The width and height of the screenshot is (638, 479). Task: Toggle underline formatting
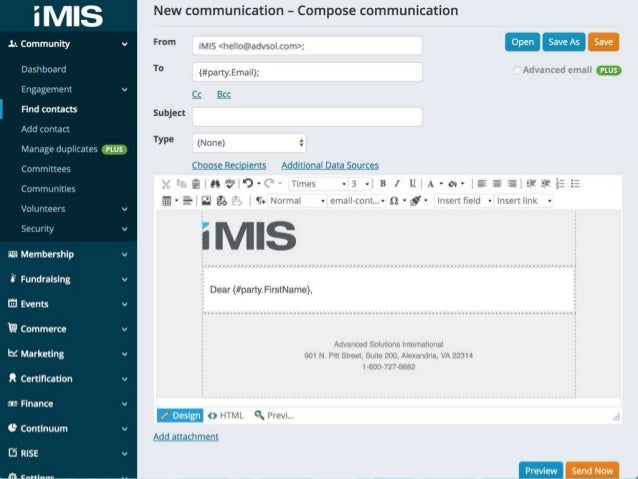(412, 184)
